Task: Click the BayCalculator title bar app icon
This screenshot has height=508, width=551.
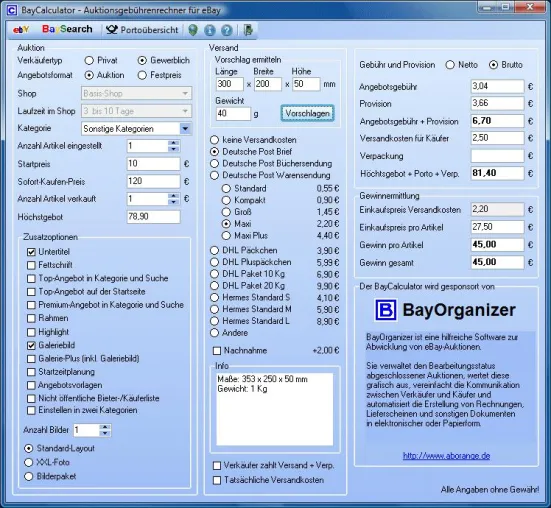Action: 12,10
